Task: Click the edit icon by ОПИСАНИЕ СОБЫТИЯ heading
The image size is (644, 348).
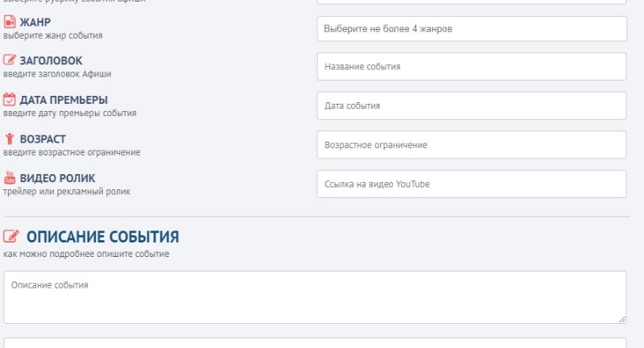Action: [11, 237]
